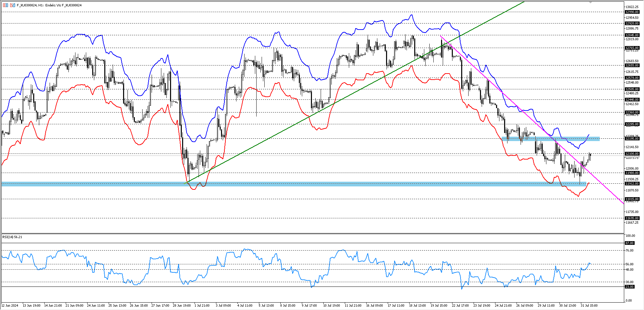Click the RSI 76.00 scale value
This screenshot has width=644, height=310.
(630, 251)
